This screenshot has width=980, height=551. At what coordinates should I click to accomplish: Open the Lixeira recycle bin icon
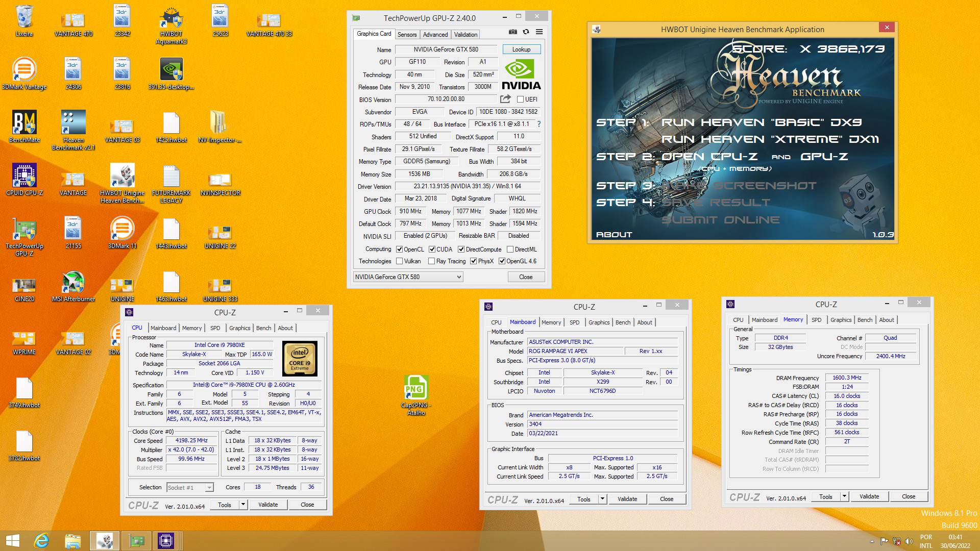pyautogui.click(x=24, y=21)
